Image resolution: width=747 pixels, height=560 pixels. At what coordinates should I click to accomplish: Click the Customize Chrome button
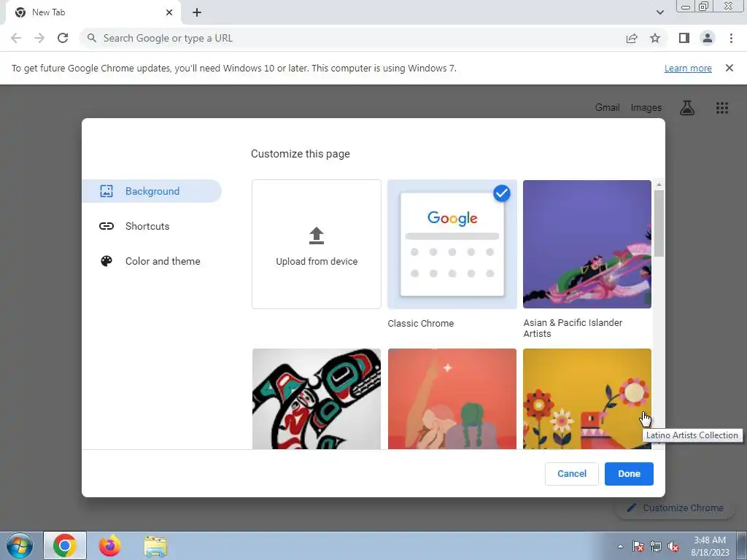(x=676, y=508)
